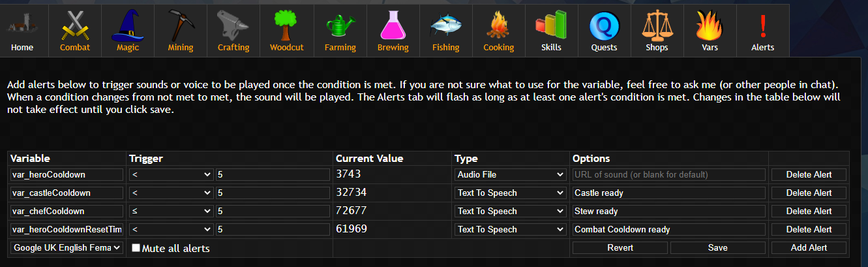
Task: Select the Mining pickaxe icon
Action: 181,25
